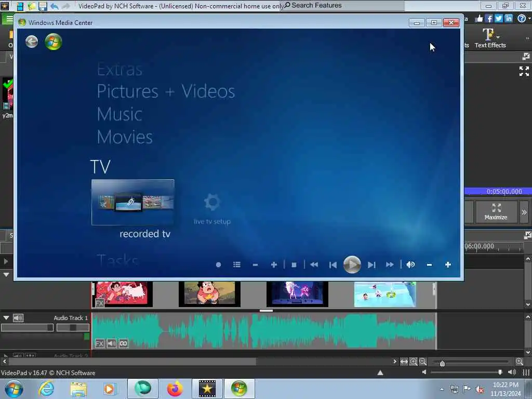Adjust Audio Track 1 volume slider

(x=27, y=327)
